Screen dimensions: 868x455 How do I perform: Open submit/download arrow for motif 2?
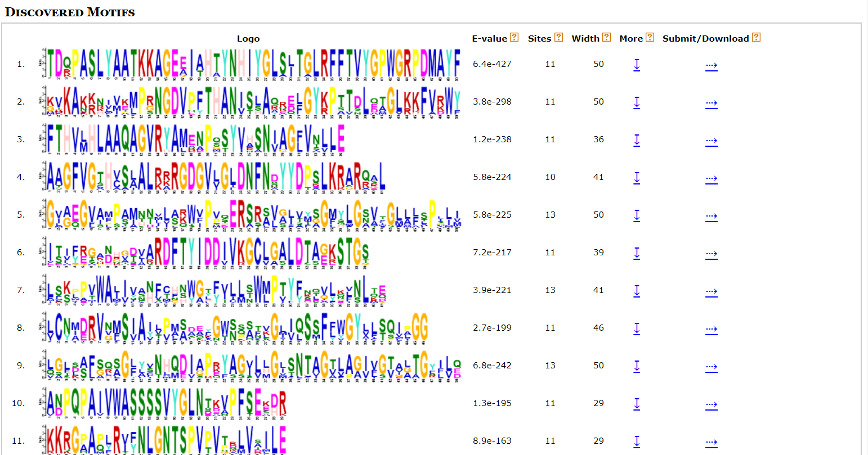coord(712,103)
